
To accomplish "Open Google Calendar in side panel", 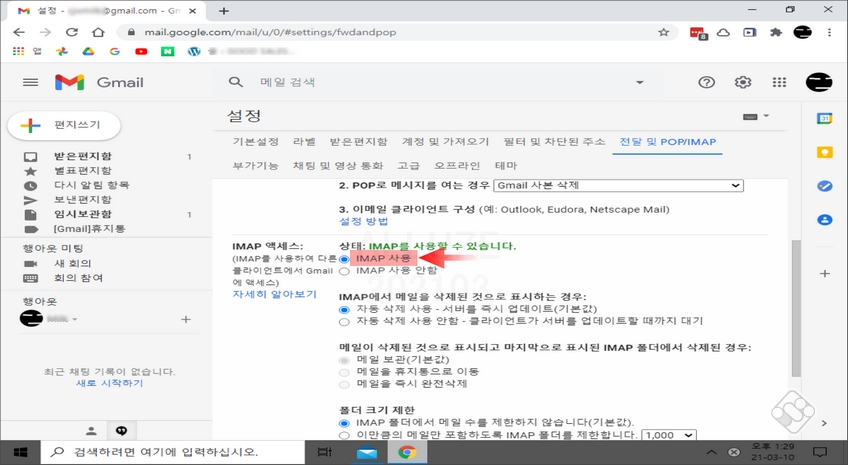I will pyautogui.click(x=824, y=118).
